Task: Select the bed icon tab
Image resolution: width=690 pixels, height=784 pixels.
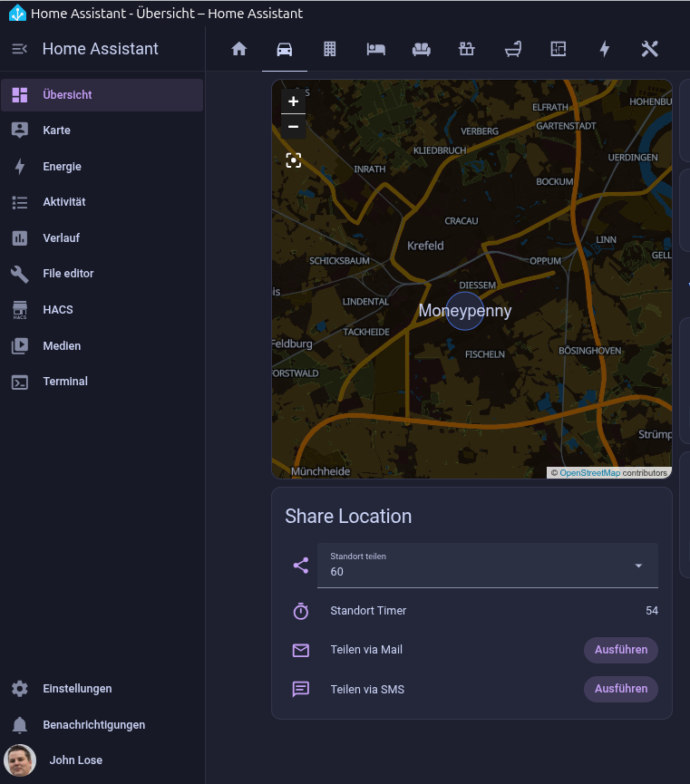Action: pos(375,49)
